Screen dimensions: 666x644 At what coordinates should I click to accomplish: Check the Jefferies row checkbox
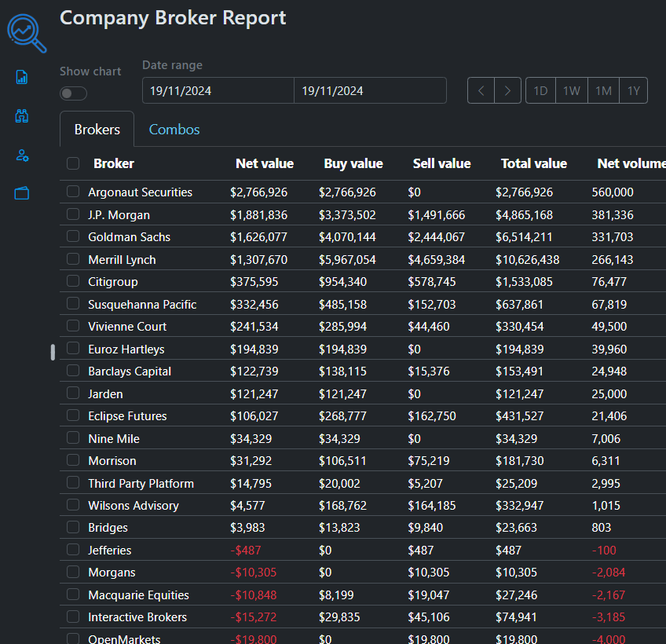point(73,550)
